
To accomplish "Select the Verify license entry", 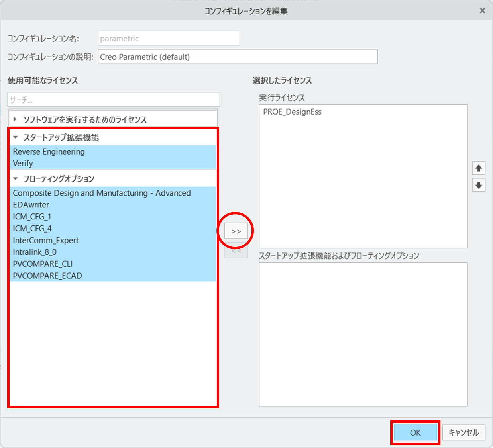I will 23,163.
